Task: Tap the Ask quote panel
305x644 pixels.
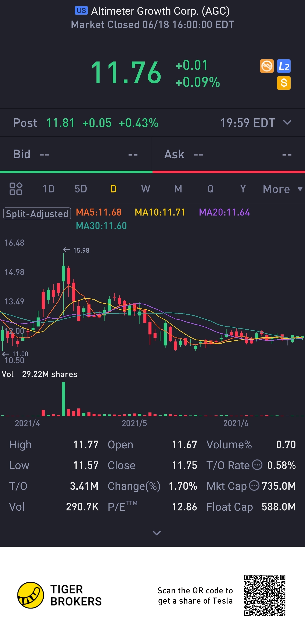Action: tap(228, 154)
